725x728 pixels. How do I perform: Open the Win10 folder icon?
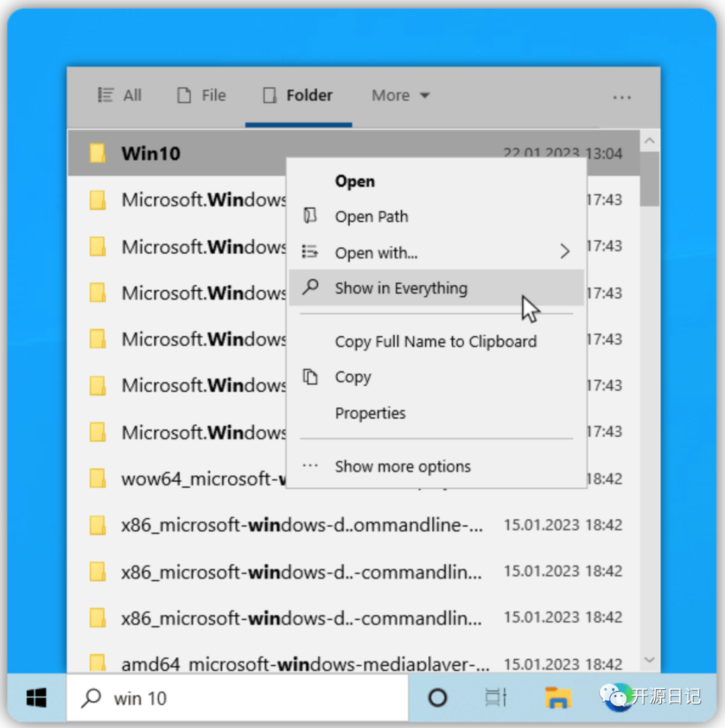(98, 153)
